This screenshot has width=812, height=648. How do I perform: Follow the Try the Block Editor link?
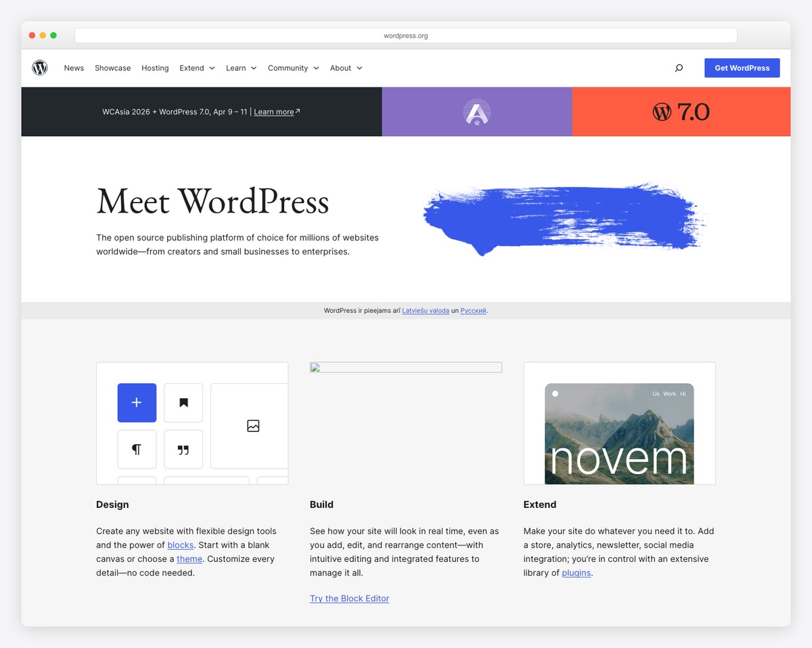tap(349, 599)
